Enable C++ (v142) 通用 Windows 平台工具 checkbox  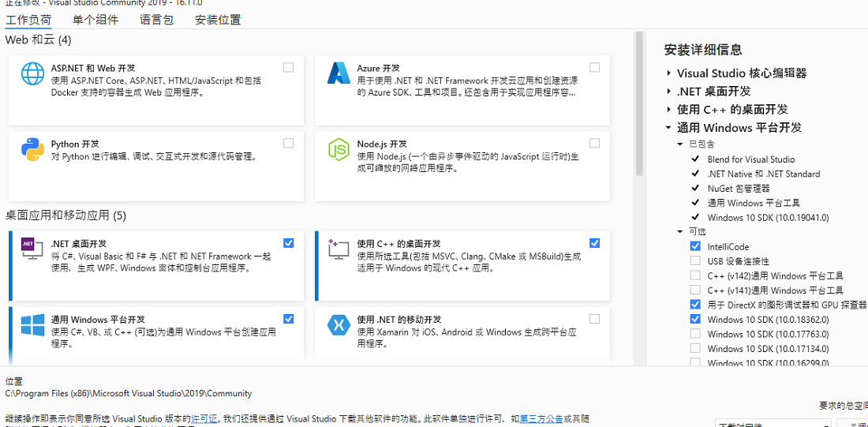point(695,275)
